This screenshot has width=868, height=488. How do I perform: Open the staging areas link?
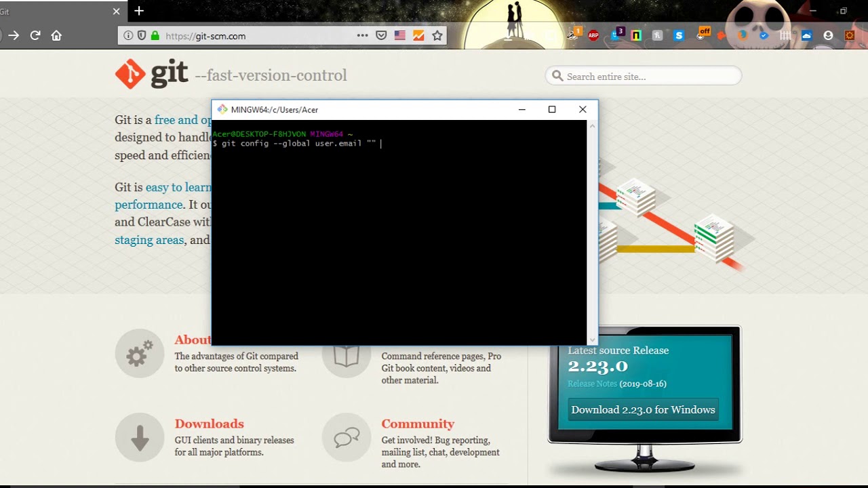tap(149, 240)
